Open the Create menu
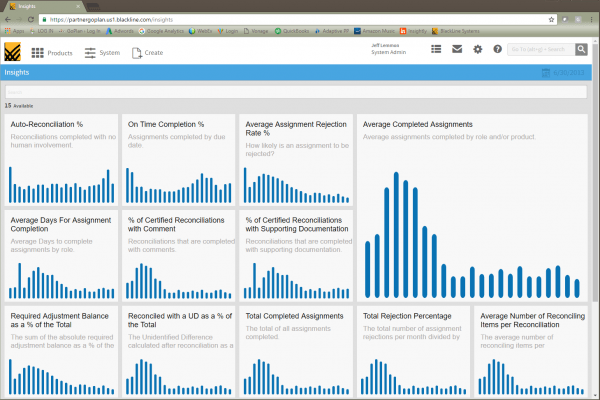600x400 pixels. click(147, 52)
